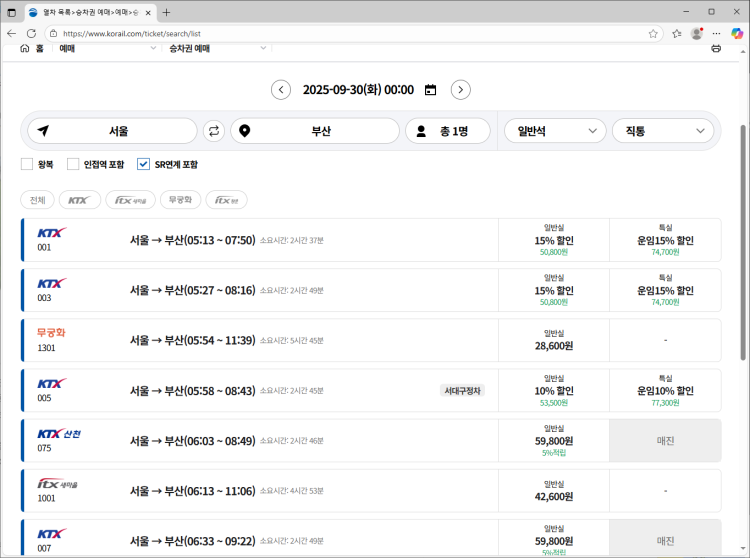
Task: Click the page vertical scrollbar thumb
Action: click(x=743, y=242)
